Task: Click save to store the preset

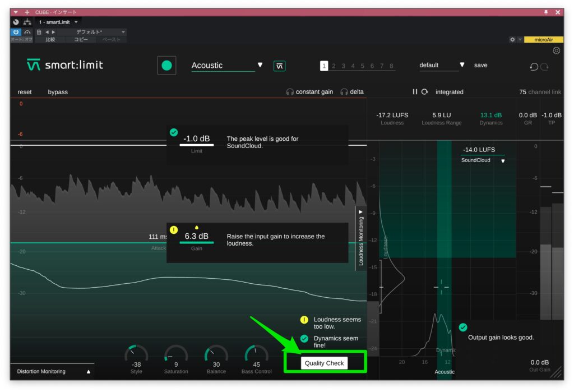Action: [480, 65]
